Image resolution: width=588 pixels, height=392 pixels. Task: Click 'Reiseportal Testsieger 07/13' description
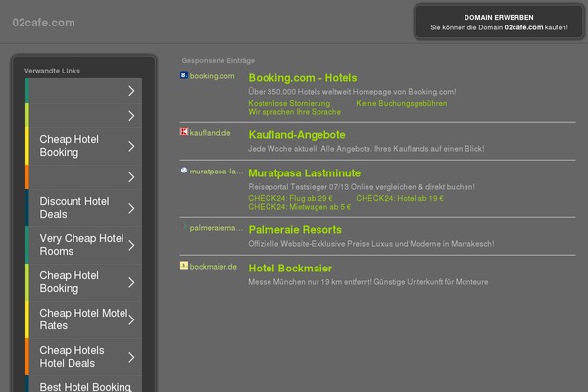click(362, 187)
